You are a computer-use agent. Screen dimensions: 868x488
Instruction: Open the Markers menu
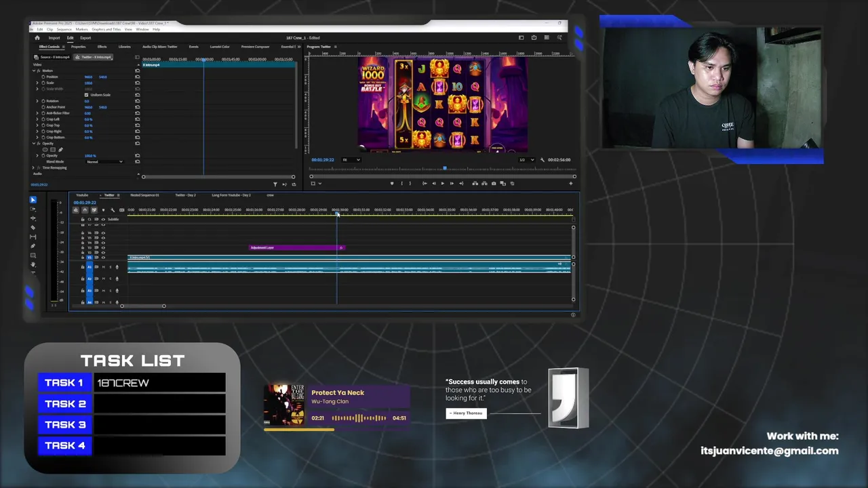[x=82, y=29]
